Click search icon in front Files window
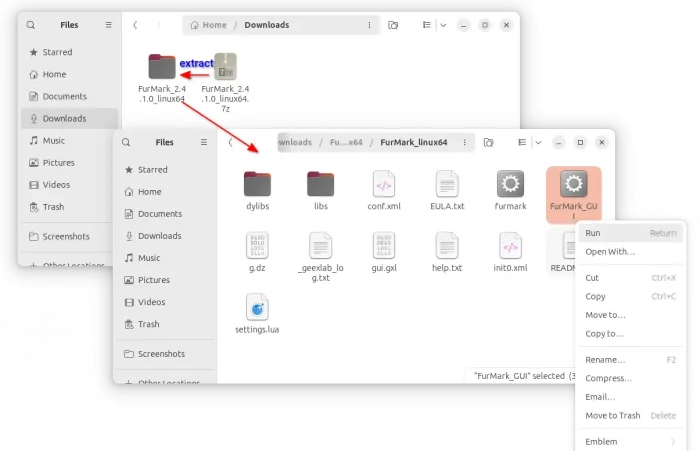This screenshot has width=700, height=451. [126, 142]
